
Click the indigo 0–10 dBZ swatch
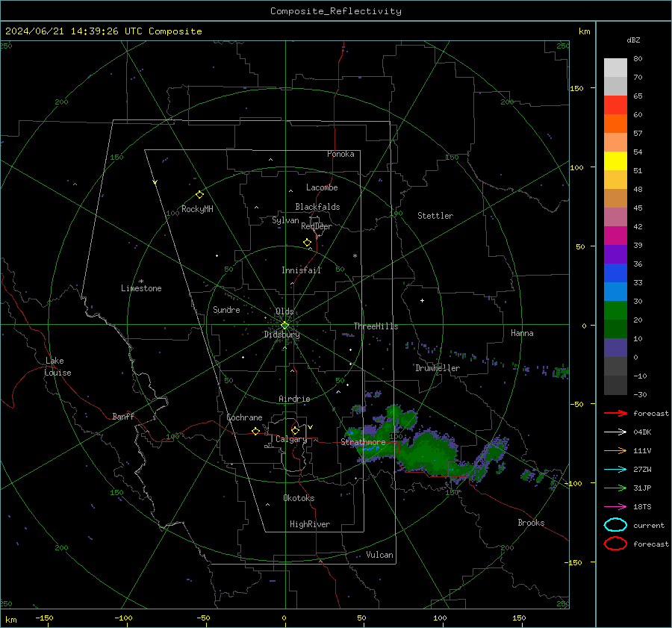click(x=615, y=348)
